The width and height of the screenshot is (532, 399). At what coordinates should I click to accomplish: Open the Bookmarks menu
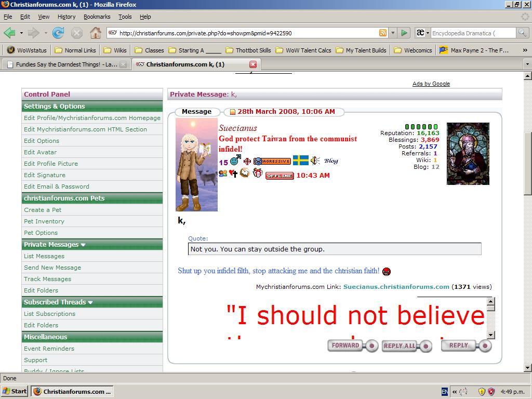click(97, 17)
